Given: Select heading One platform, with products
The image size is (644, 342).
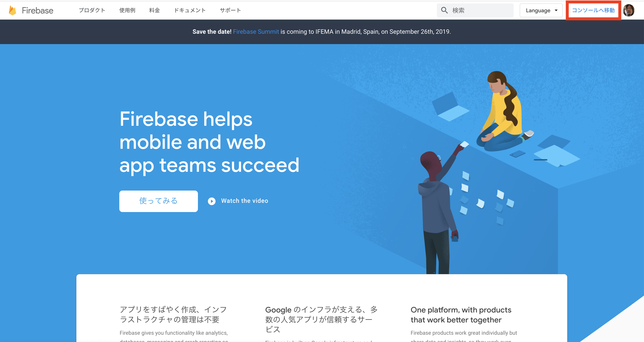Looking at the screenshot, I should click(461, 315).
